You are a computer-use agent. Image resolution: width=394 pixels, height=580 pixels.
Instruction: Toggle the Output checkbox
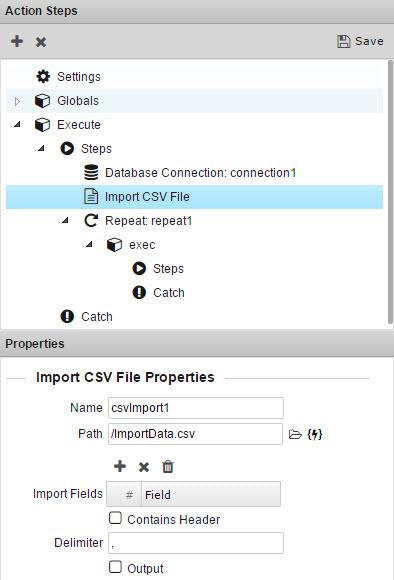click(115, 566)
